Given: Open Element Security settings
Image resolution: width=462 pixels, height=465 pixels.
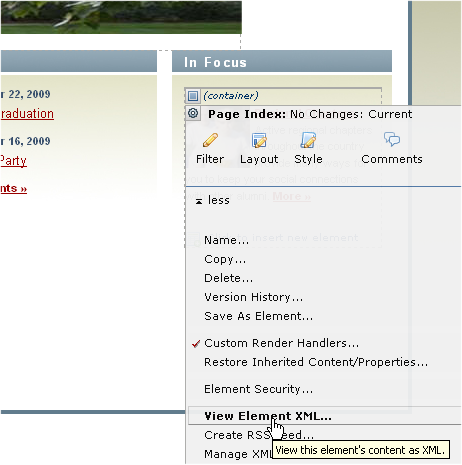Looking at the screenshot, I should click(x=259, y=389).
